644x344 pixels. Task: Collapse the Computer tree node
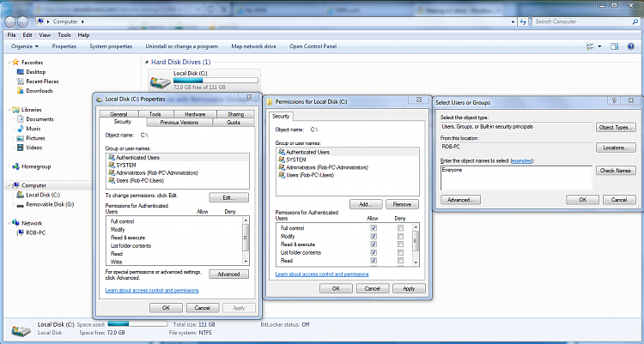[9, 185]
